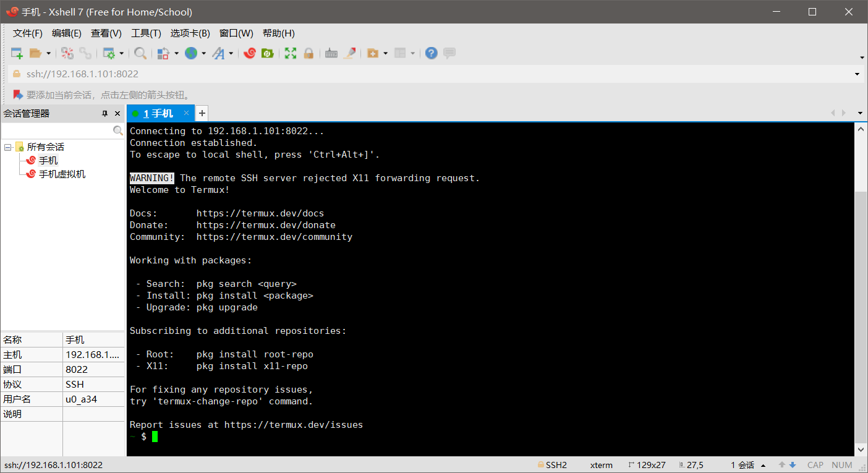Screen dimensions: 868x473
Task: Expand the address bar history dropdown
Action: pos(857,74)
